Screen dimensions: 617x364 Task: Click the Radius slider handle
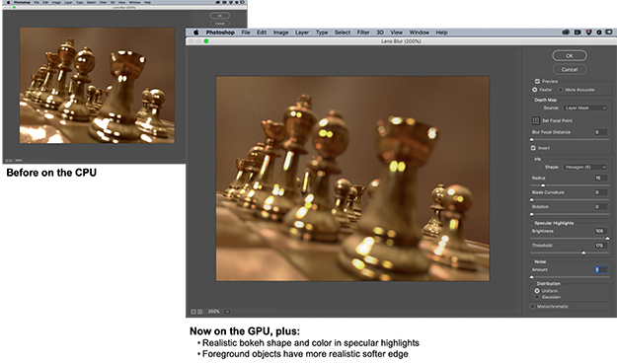click(x=543, y=185)
